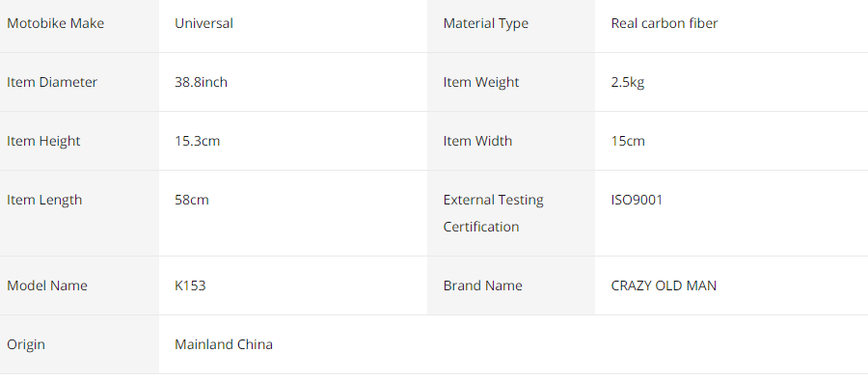Select the Universal value text
The height and width of the screenshot is (380, 868).
203,23
